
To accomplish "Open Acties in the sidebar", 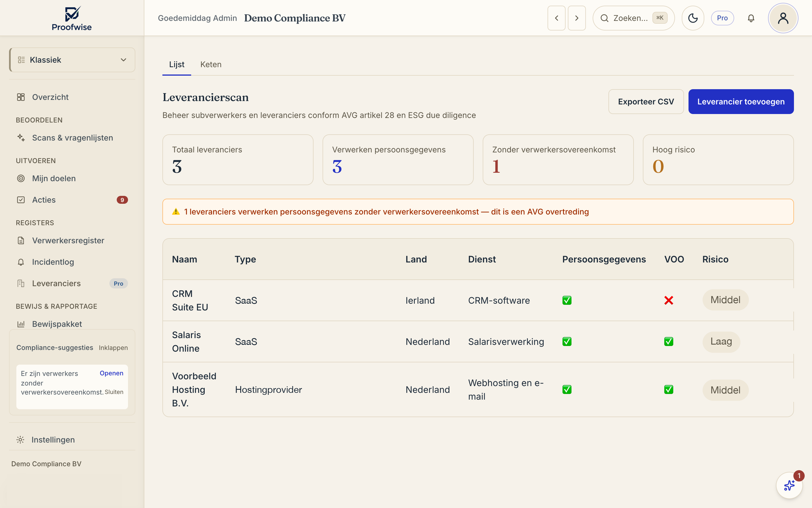I will click(x=72, y=200).
